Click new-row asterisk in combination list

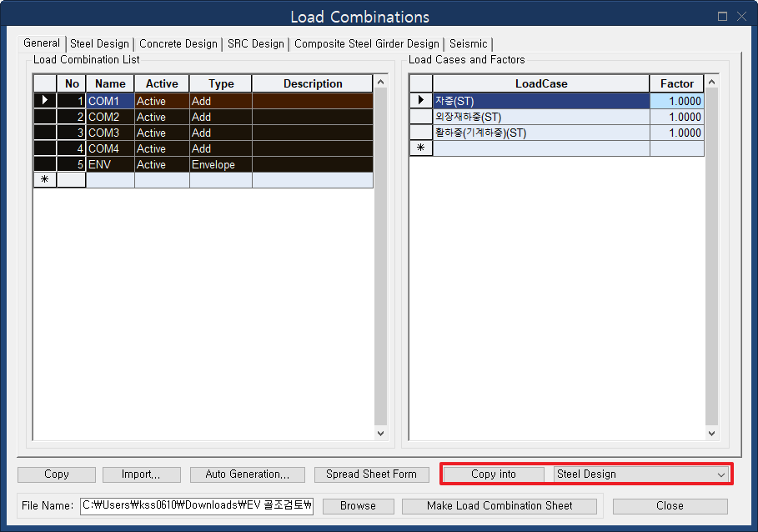pos(45,180)
